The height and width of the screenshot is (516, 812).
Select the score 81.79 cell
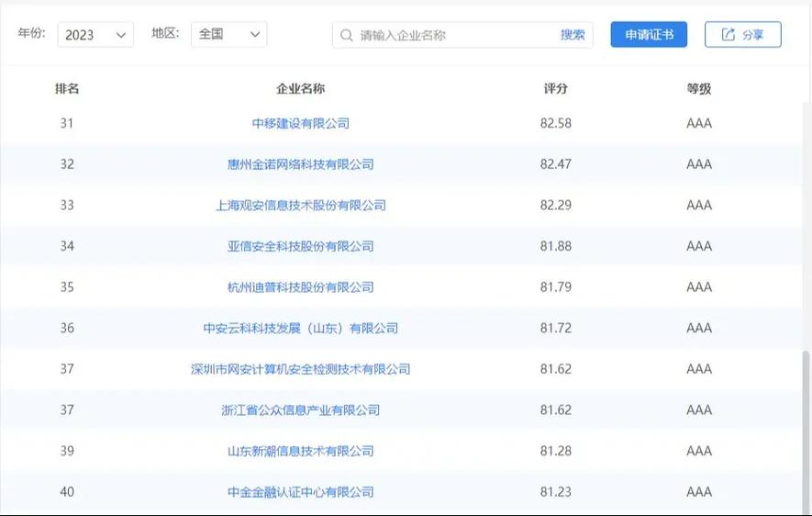tap(556, 287)
